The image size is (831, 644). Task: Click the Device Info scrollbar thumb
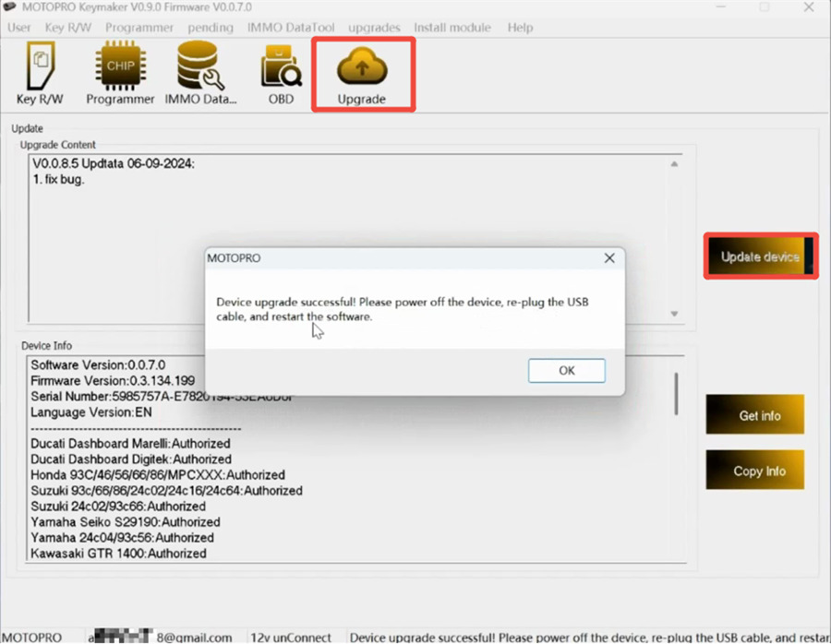point(676,394)
